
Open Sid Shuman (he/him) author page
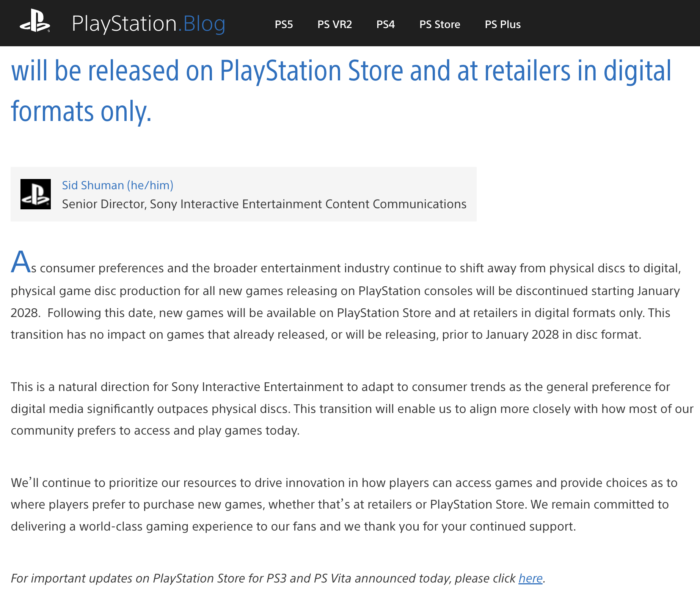coord(118,185)
